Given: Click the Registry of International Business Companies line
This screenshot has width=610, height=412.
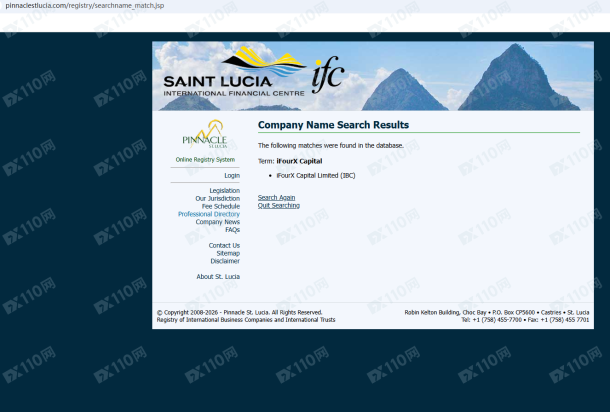Looking at the screenshot, I should [x=246, y=320].
